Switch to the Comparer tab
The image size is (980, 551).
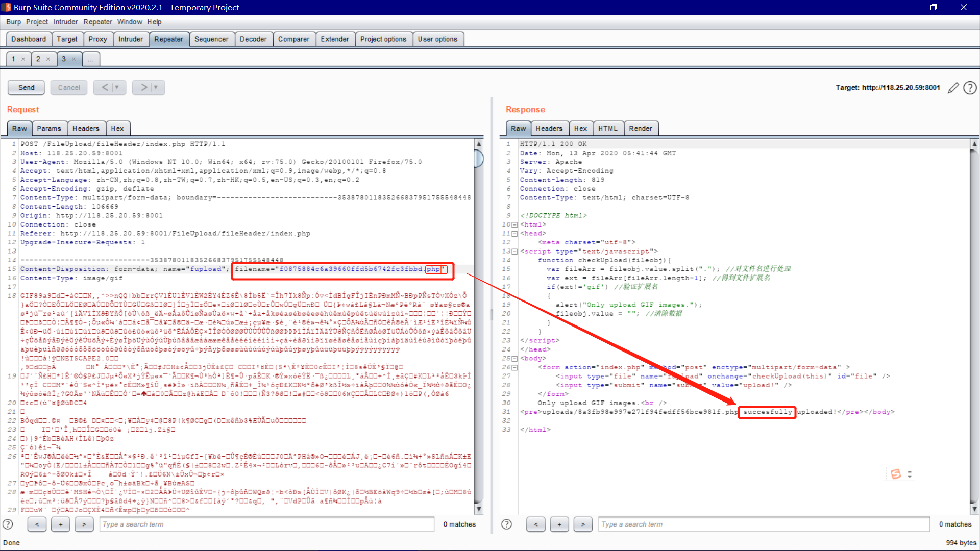click(x=293, y=39)
